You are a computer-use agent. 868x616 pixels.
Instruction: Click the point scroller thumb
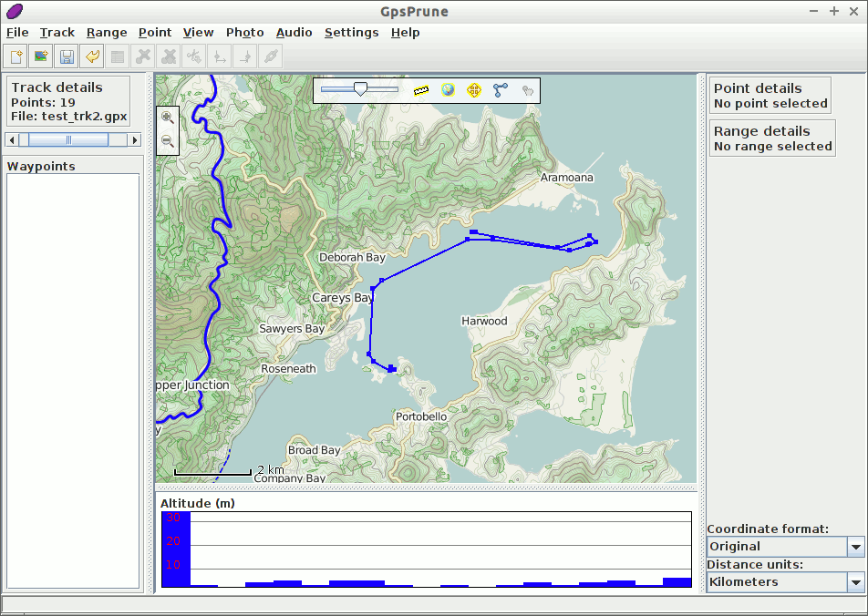[x=68, y=140]
